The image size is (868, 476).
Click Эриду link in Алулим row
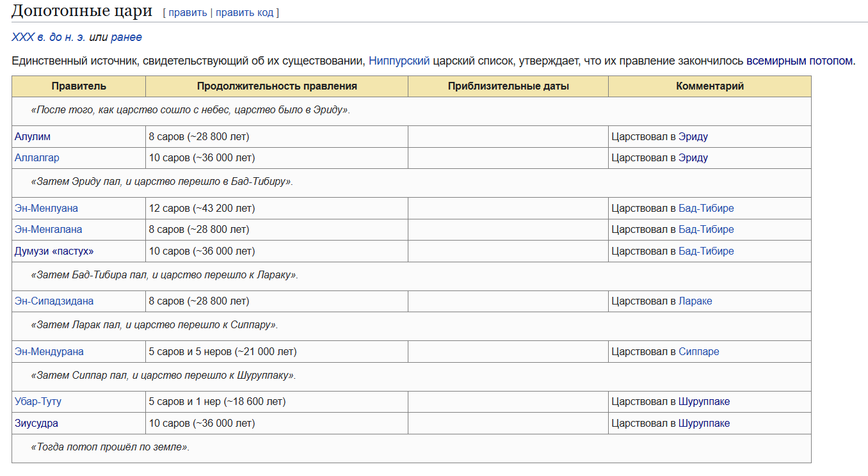693,136
